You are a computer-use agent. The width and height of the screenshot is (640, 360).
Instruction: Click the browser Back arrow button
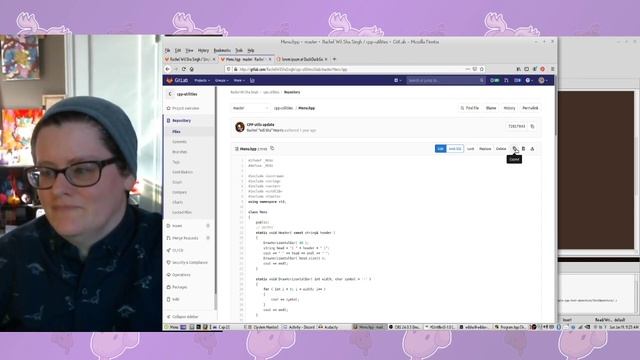168,69
